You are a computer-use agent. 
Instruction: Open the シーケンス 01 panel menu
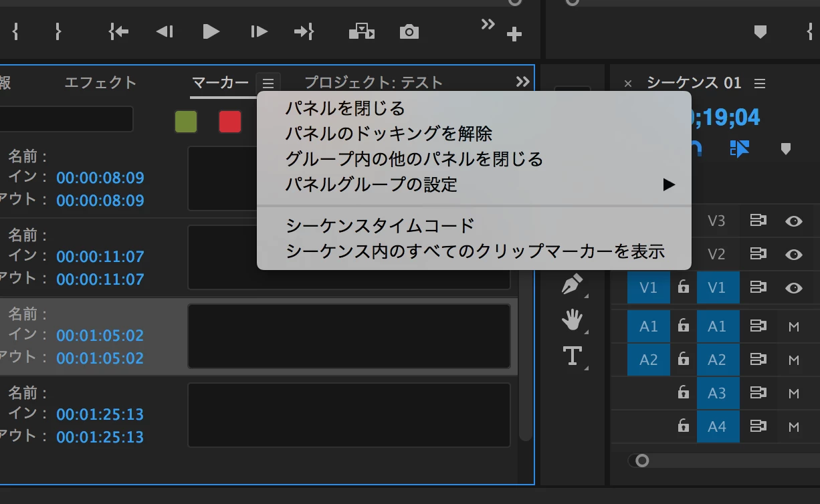click(x=759, y=84)
